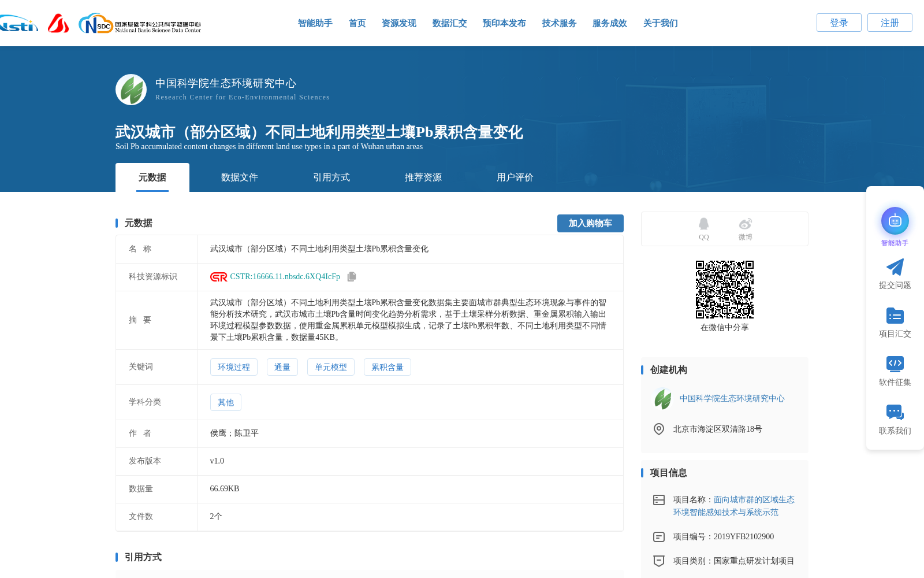Open the 智能助手 robot icon in side panel
This screenshot has height=578, width=924.
click(895, 221)
